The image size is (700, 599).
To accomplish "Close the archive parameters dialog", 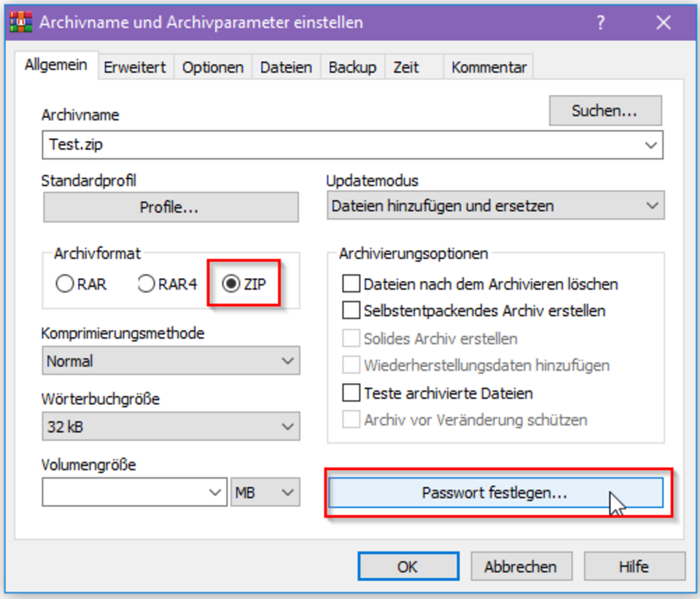I will (x=664, y=22).
